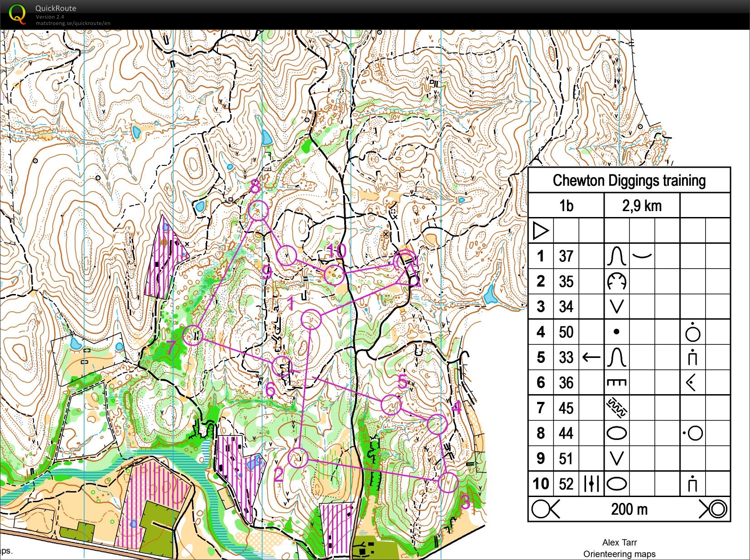Click the between-boulders symbol in control 10 row
The height and width of the screenshot is (560, 750).
[592, 483]
